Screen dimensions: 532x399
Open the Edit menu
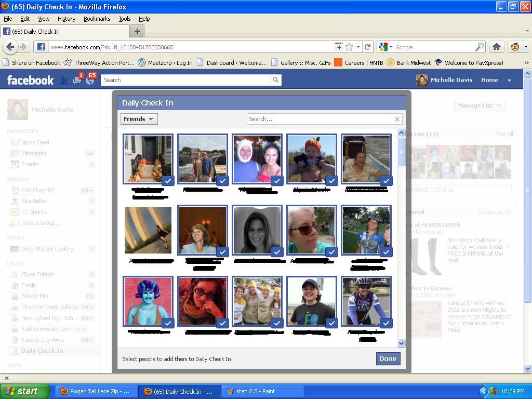(x=25, y=19)
